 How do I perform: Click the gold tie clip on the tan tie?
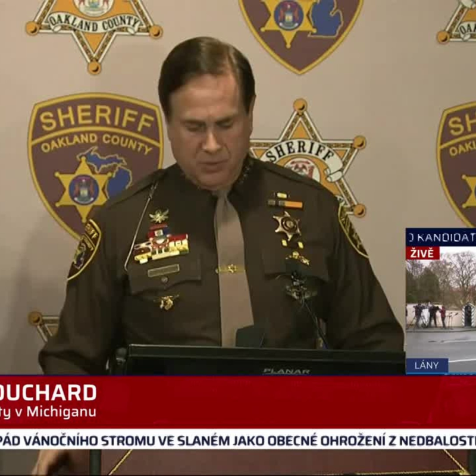230,269
